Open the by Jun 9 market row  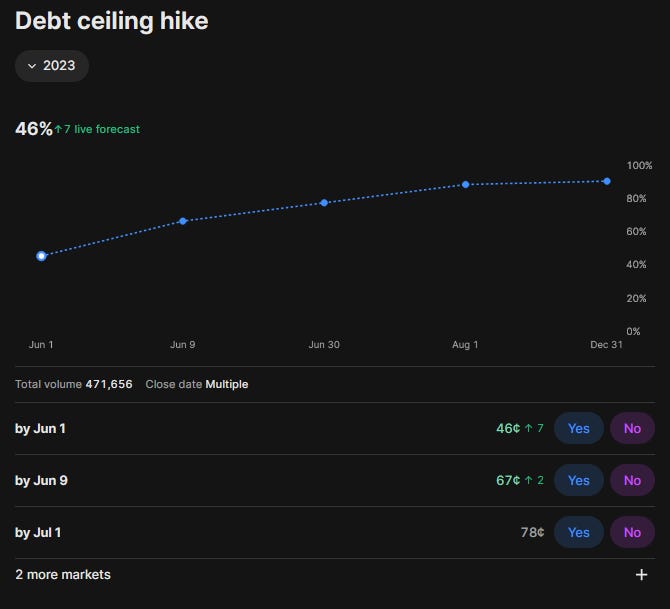coord(335,480)
